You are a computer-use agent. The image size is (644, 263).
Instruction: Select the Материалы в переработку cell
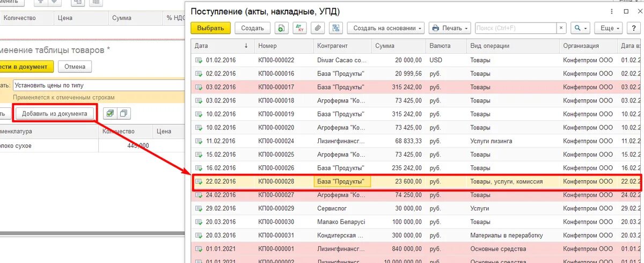pyautogui.click(x=513, y=236)
